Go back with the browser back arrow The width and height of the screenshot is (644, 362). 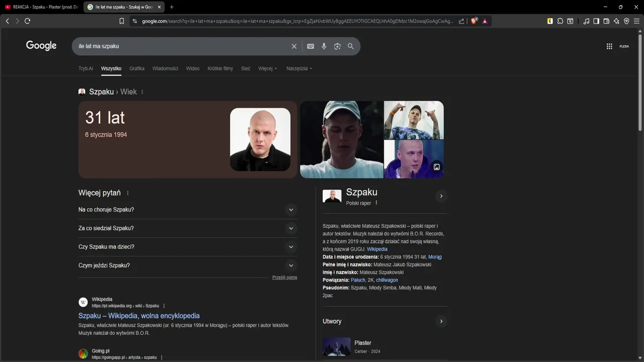pos(7,21)
